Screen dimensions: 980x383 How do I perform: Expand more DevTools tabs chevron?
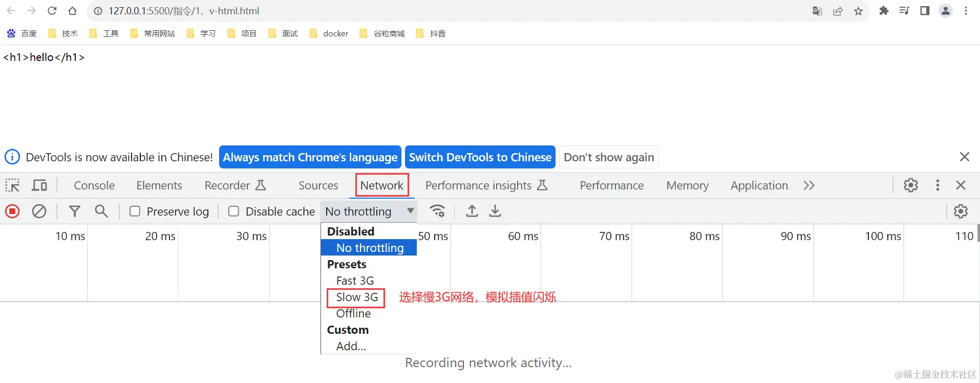pos(809,185)
